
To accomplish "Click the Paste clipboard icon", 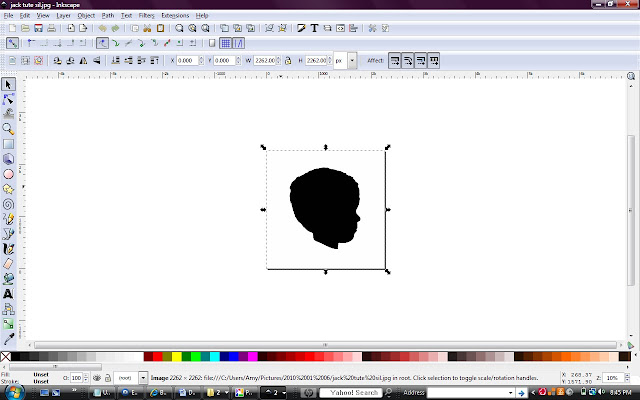I will [160, 28].
